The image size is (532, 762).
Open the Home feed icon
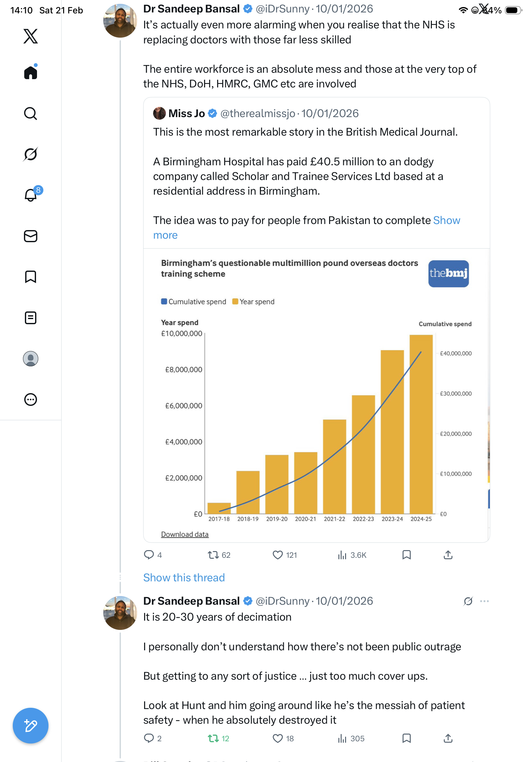click(x=31, y=73)
